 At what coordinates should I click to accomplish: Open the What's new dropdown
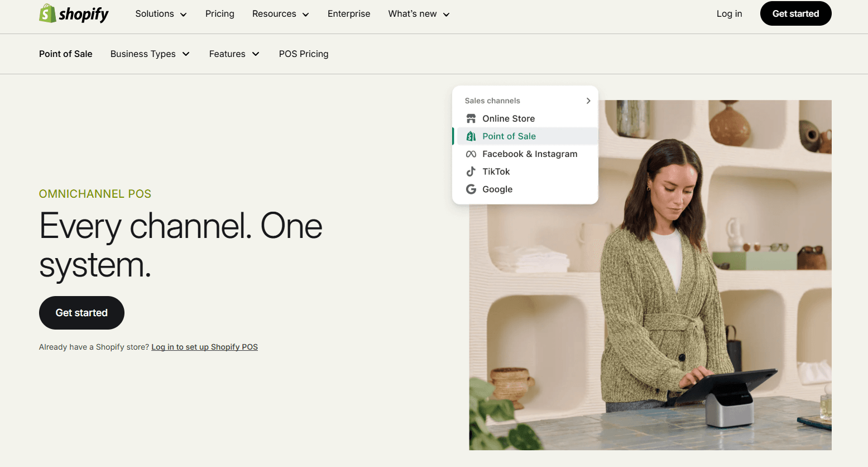[x=419, y=14]
